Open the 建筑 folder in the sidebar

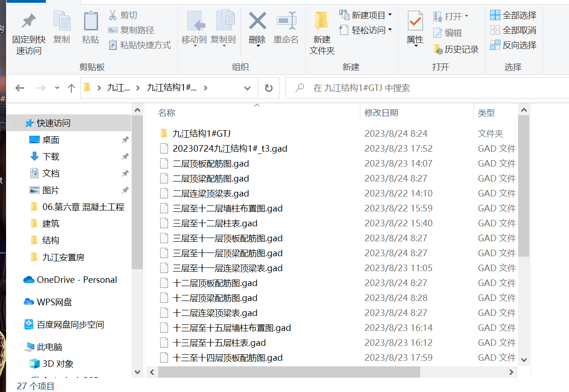tap(51, 224)
